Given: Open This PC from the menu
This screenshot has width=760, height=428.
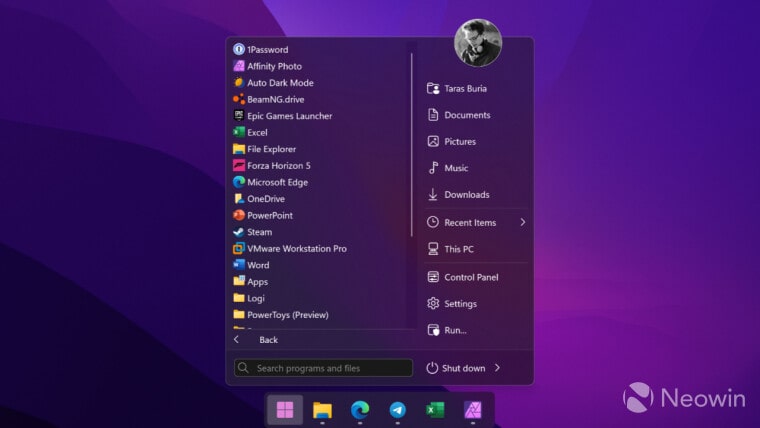Looking at the screenshot, I should 450,249.
